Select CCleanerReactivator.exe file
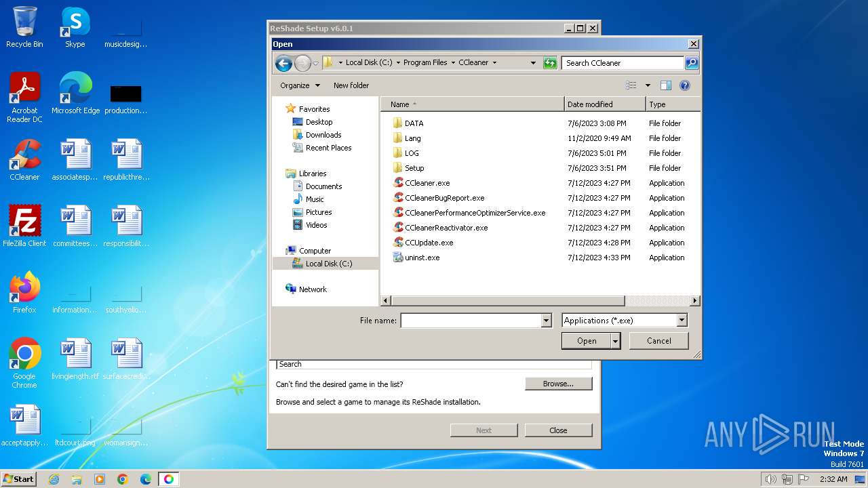The height and width of the screenshot is (488, 868). tap(446, 228)
